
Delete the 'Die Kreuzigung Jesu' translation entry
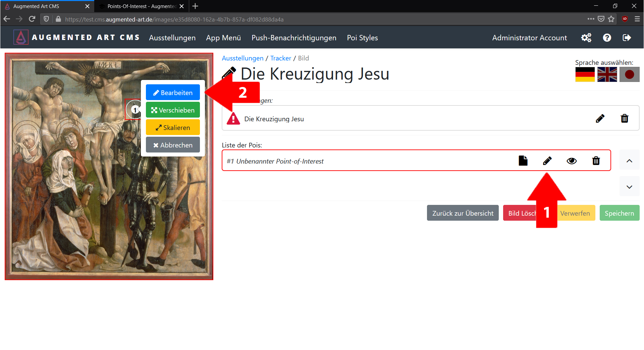point(625,119)
